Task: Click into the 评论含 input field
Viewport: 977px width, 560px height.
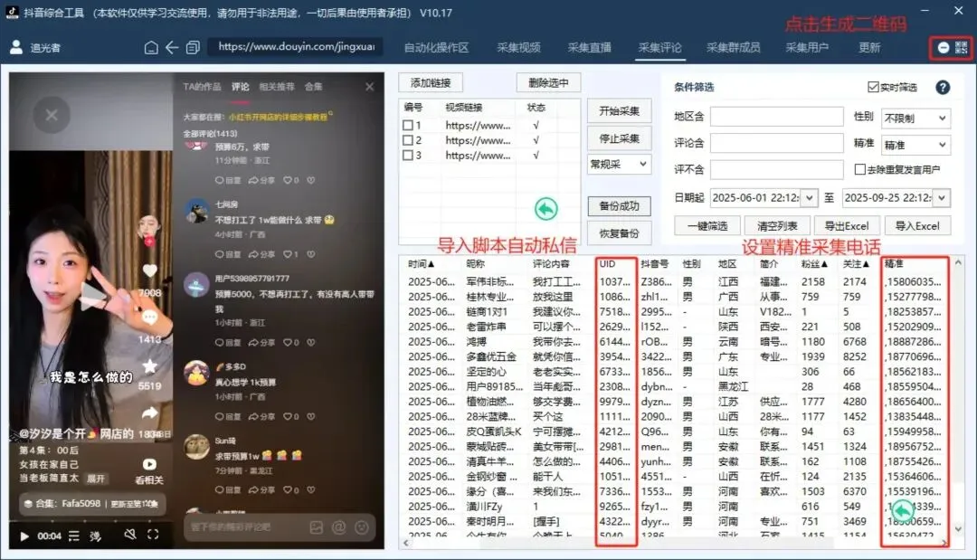Action: [x=777, y=143]
